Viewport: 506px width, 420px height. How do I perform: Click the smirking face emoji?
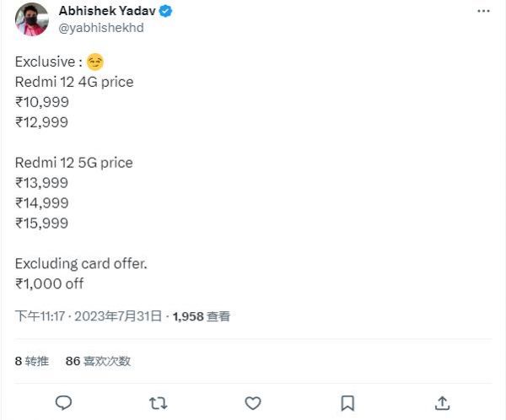pyautogui.click(x=95, y=62)
